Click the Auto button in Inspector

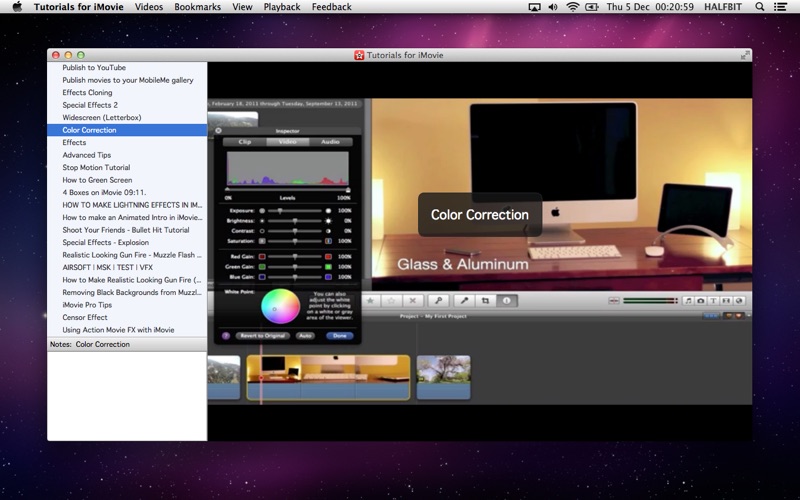305,336
